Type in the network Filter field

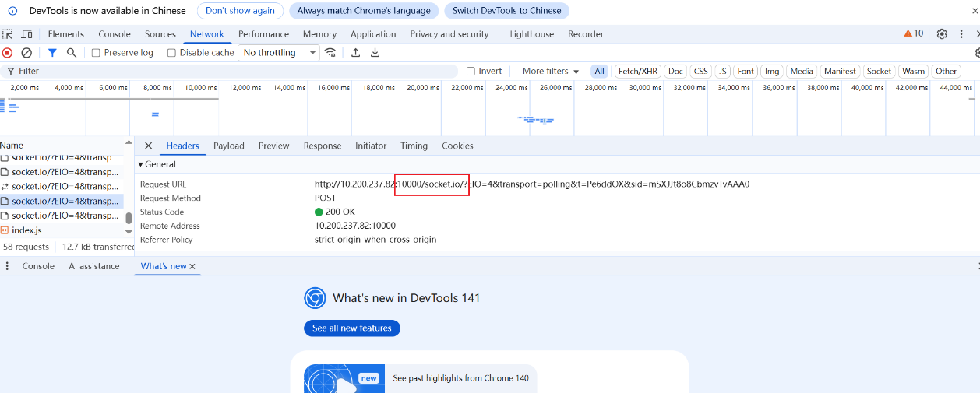[234, 72]
